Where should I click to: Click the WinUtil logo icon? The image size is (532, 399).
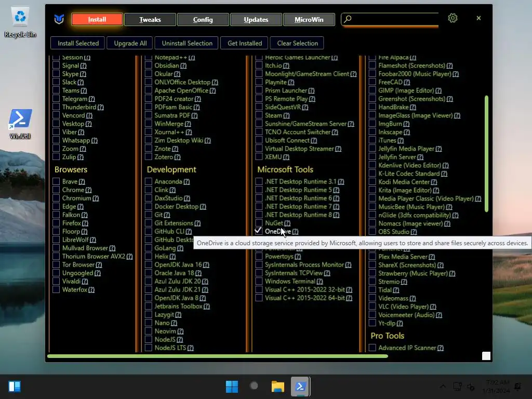pyautogui.click(x=59, y=19)
